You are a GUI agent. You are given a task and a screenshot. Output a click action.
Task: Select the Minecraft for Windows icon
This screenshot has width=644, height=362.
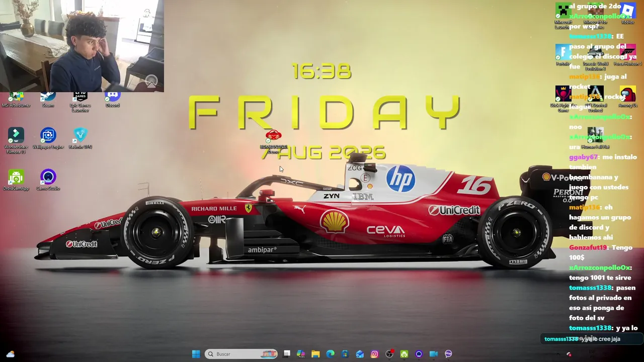pos(596,16)
